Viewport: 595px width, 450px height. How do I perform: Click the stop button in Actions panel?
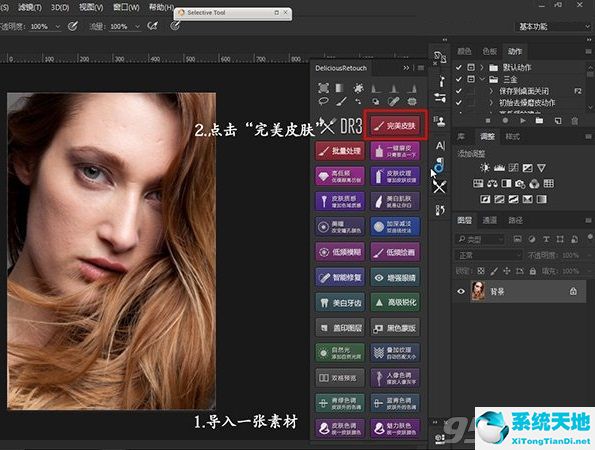tap(488, 121)
